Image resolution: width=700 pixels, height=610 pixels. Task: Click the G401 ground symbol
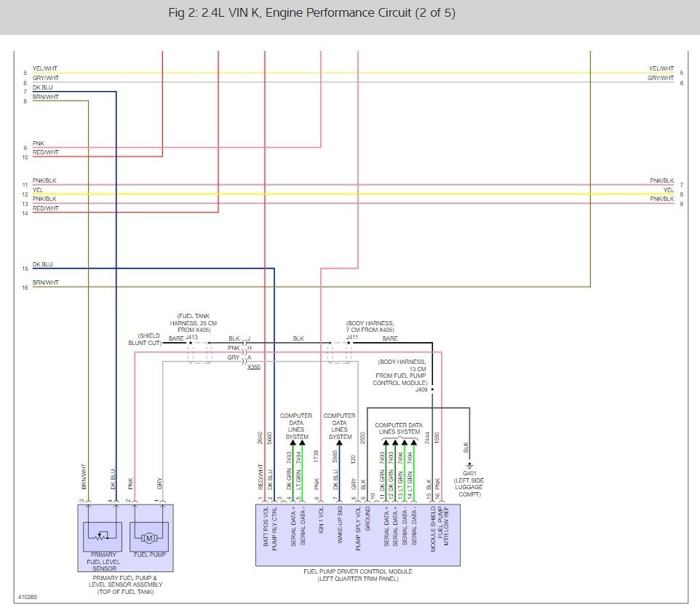click(469, 466)
